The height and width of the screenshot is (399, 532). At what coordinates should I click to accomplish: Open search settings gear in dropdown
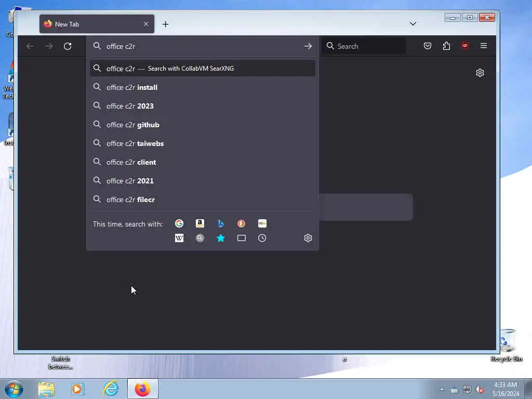click(x=308, y=238)
